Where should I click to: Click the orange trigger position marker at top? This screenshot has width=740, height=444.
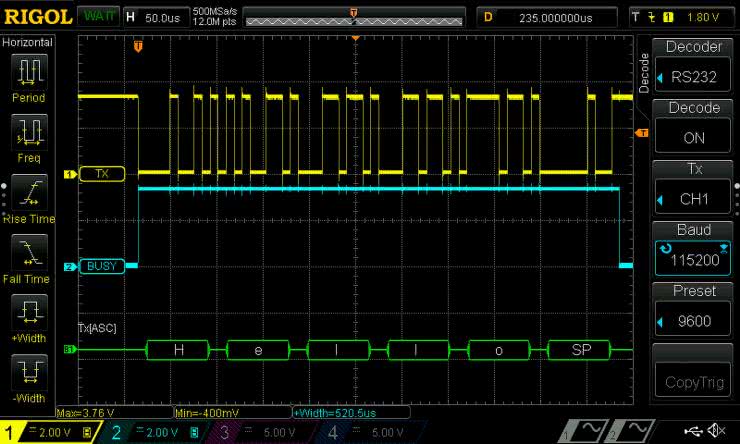138,46
